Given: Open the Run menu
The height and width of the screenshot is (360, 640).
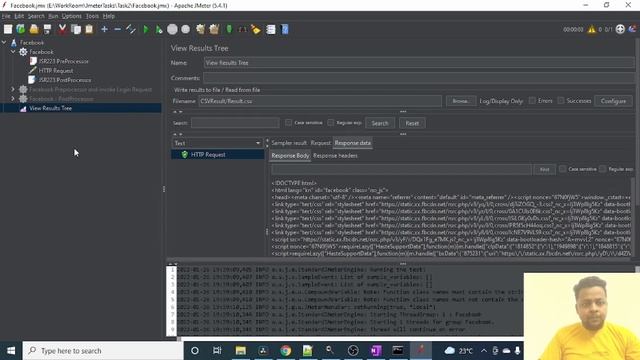Looking at the screenshot, I should point(53,16).
